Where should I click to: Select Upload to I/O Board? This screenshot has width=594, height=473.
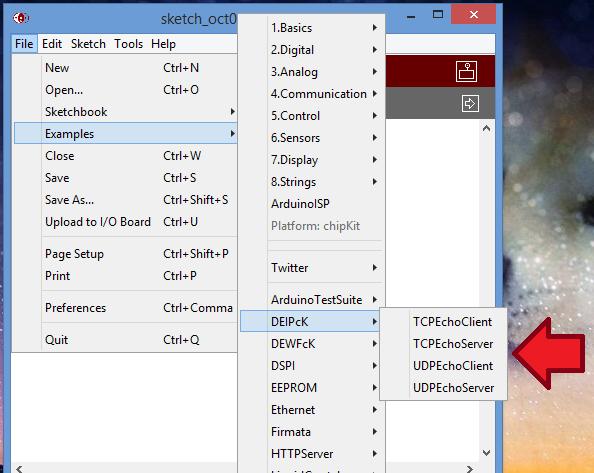point(125,222)
